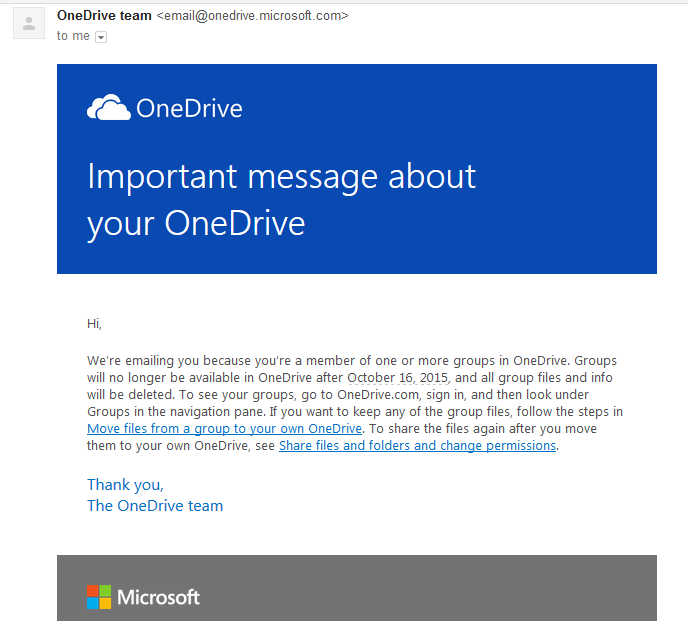The height and width of the screenshot is (621, 688).
Task: Click the "Thank you," closing line
Action: (125, 485)
